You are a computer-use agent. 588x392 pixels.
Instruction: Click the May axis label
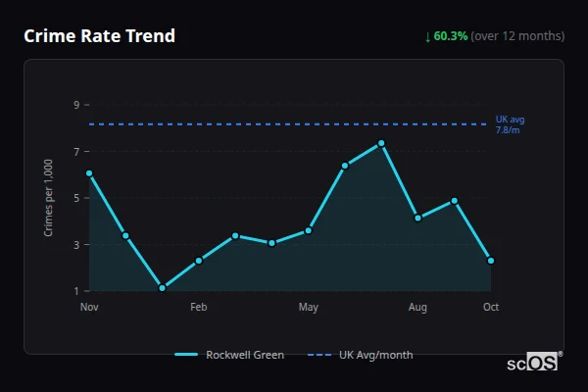309,307
